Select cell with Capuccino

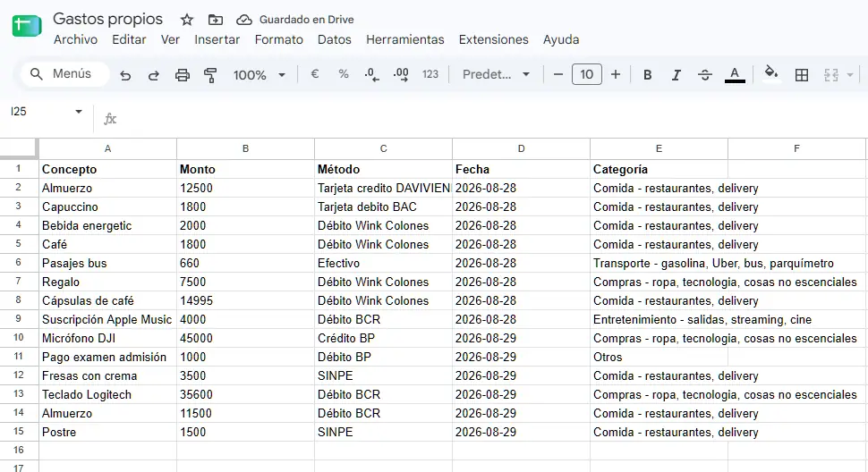coord(108,206)
